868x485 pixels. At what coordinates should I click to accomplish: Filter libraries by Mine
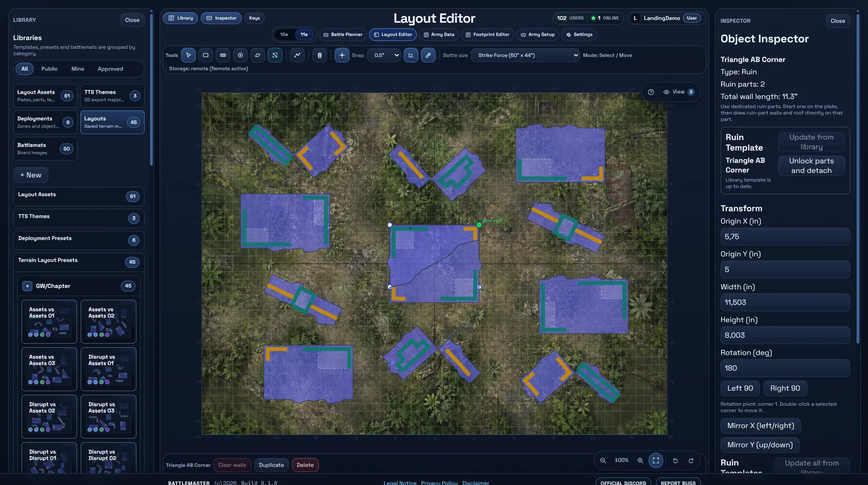pos(78,69)
